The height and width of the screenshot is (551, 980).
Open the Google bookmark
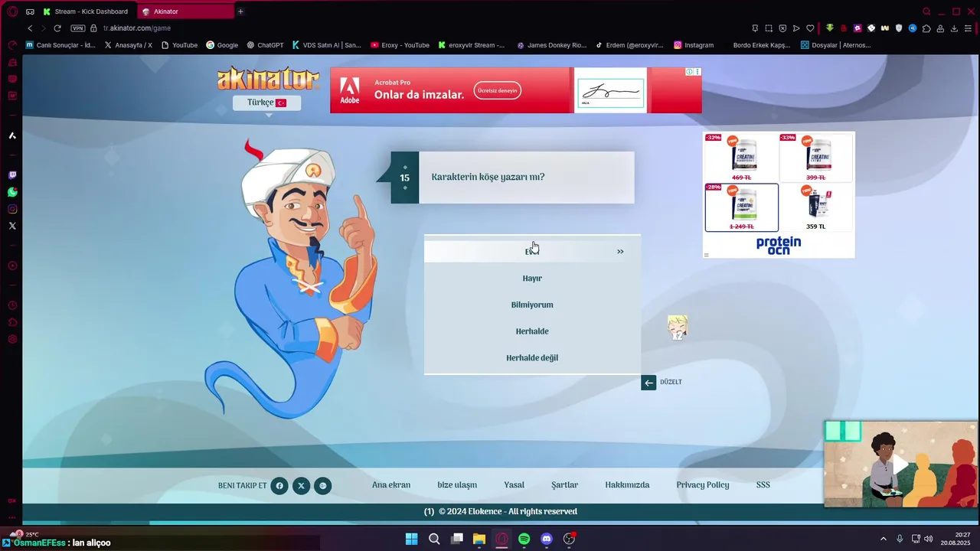pos(222,45)
